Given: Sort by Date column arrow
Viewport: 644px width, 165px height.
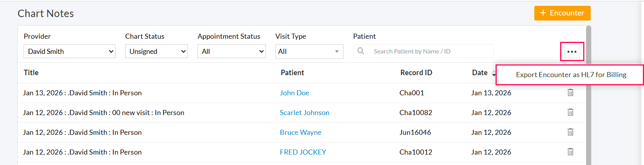Looking at the screenshot, I should (x=493, y=74).
